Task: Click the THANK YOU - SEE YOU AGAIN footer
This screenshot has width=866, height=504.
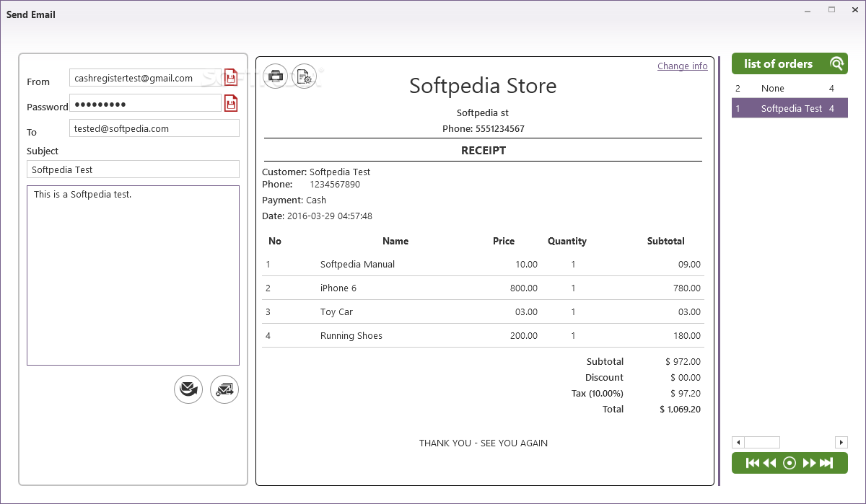Action: [x=484, y=443]
